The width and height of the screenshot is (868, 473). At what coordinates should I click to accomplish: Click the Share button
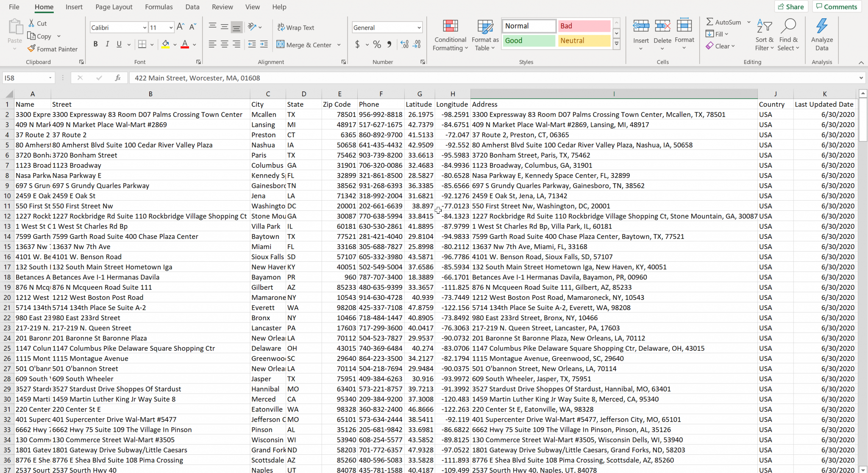click(x=790, y=6)
